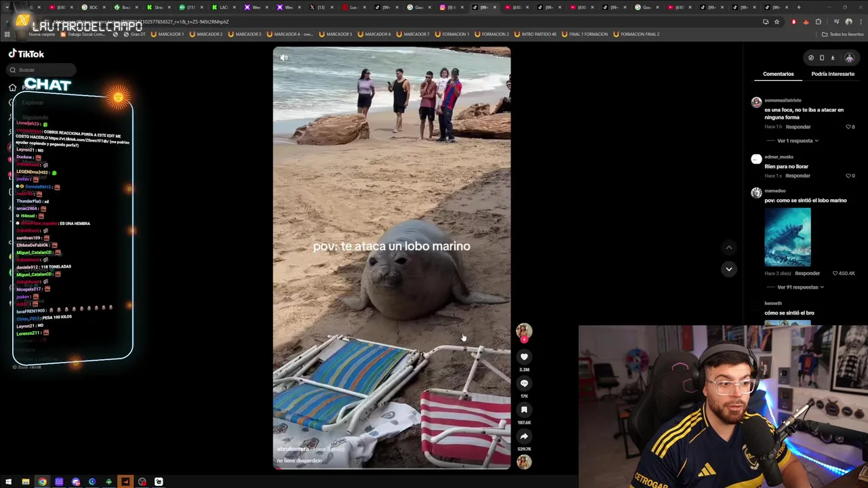Image resolution: width=868 pixels, height=488 pixels.
Task: Bookmark this page with the star icon
Action: point(776,22)
